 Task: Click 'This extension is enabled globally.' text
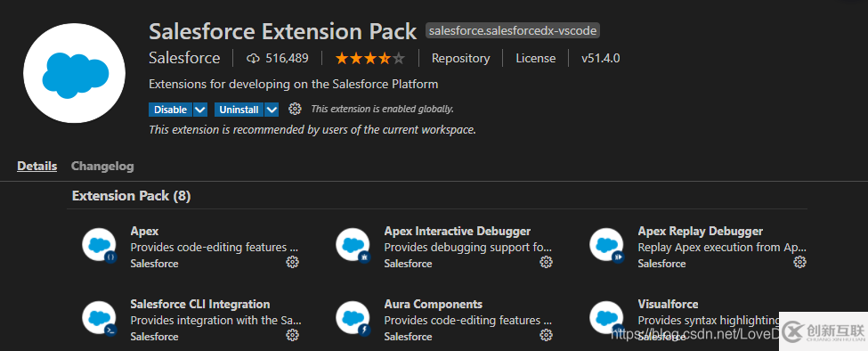tap(382, 109)
